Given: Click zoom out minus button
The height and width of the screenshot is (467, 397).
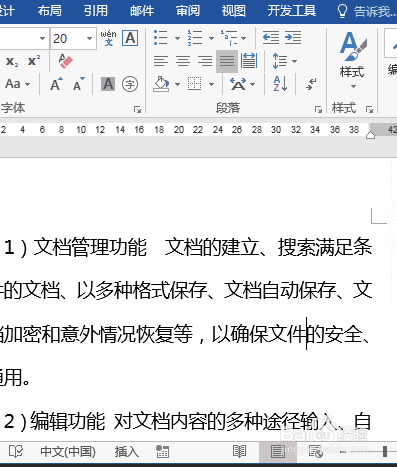Looking at the screenshot, I should coord(343,452).
